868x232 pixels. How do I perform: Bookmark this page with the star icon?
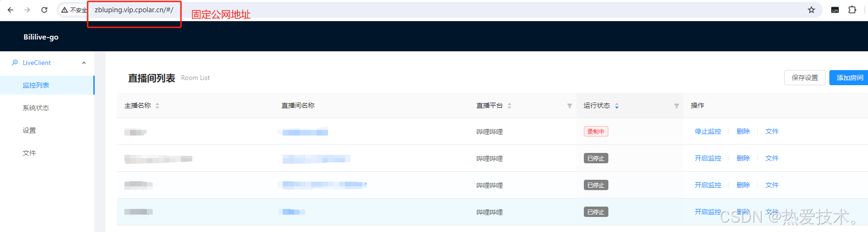[x=811, y=10]
